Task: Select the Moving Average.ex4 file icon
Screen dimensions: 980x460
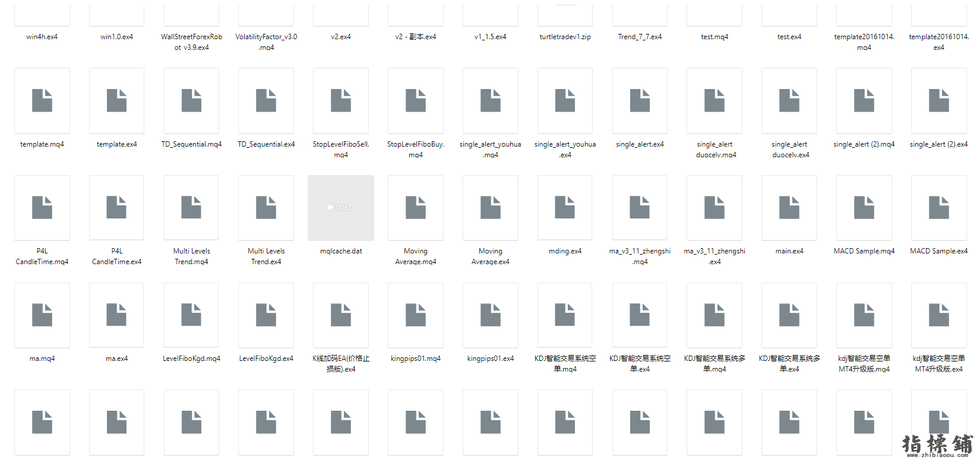Action: click(491, 208)
